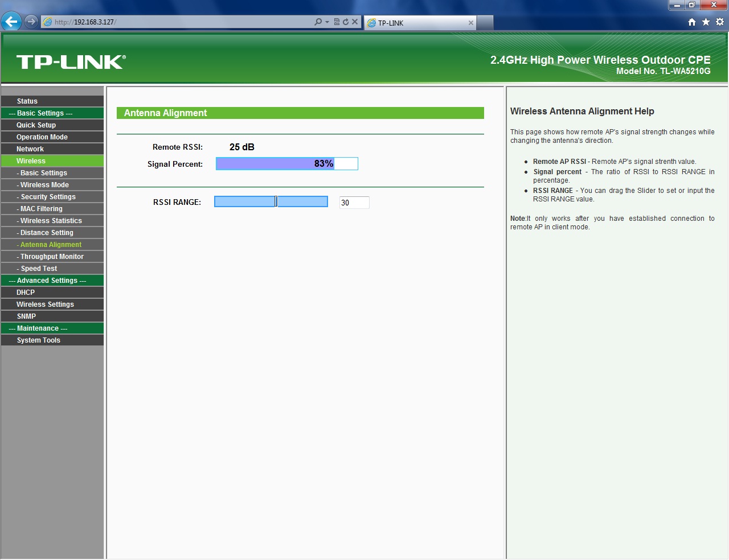Click the browser forward arrow button
The width and height of the screenshot is (729, 560).
31,22
